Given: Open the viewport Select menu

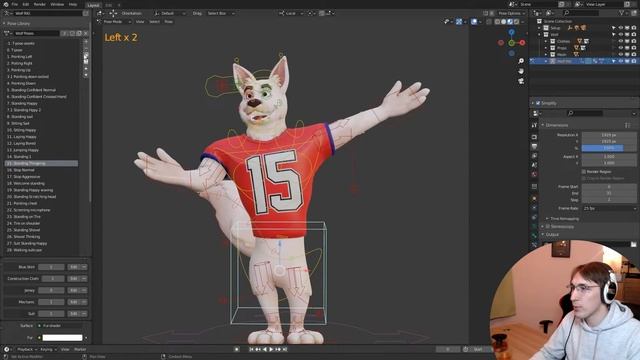Looking at the screenshot, I should pos(154,22).
